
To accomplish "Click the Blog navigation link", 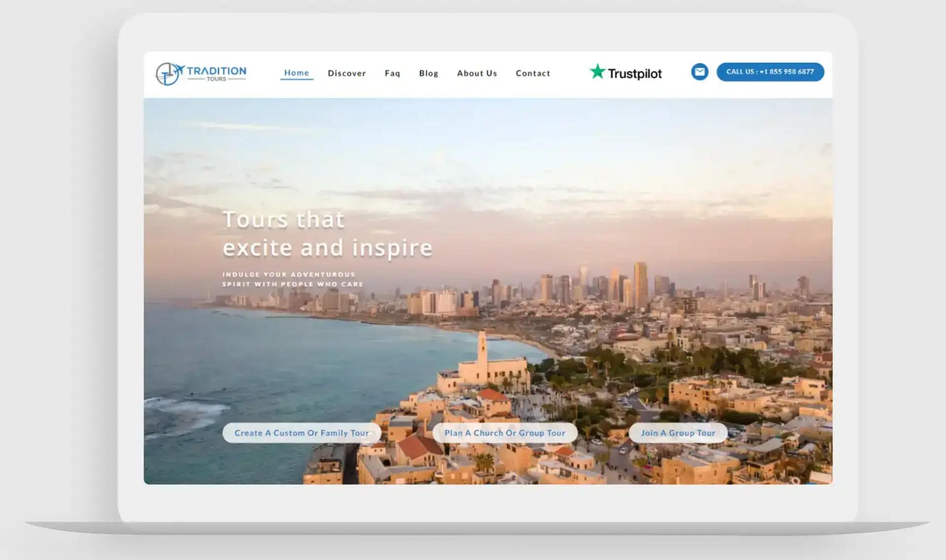I will click(x=428, y=73).
